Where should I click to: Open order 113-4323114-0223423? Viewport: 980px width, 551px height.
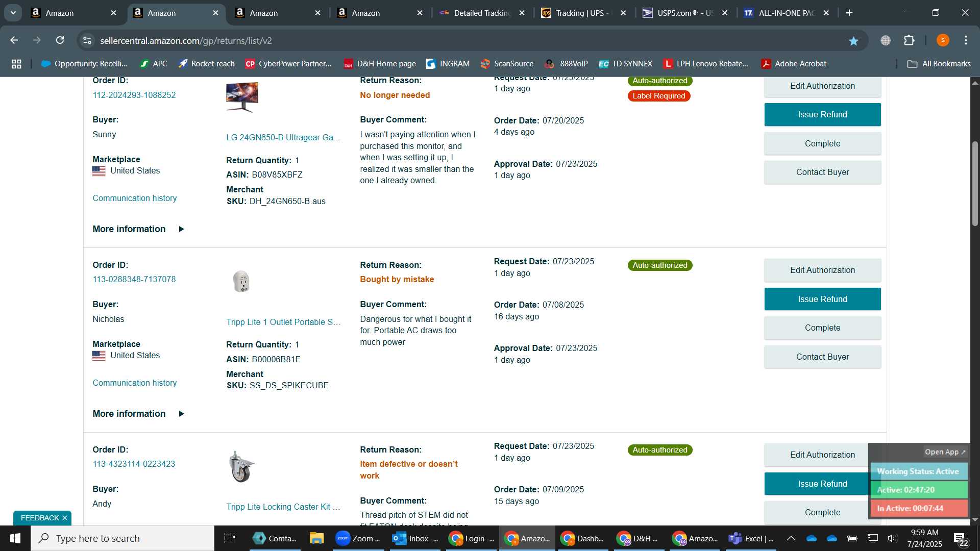[x=134, y=464]
